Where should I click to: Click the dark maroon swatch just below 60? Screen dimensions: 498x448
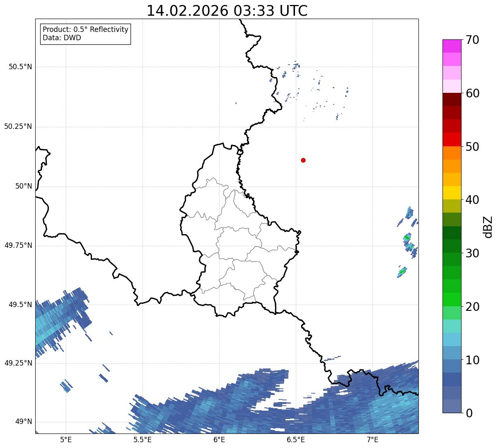click(x=452, y=99)
